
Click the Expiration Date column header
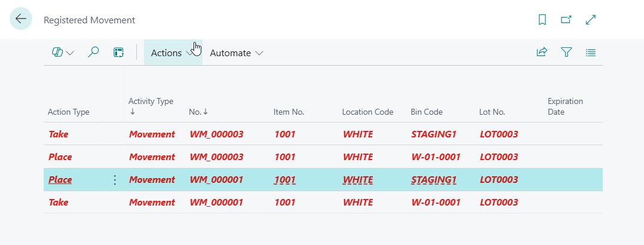click(x=565, y=106)
